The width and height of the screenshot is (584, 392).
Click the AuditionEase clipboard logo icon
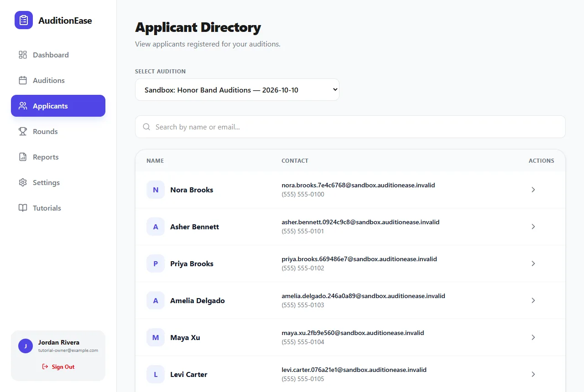click(x=24, y=20)
